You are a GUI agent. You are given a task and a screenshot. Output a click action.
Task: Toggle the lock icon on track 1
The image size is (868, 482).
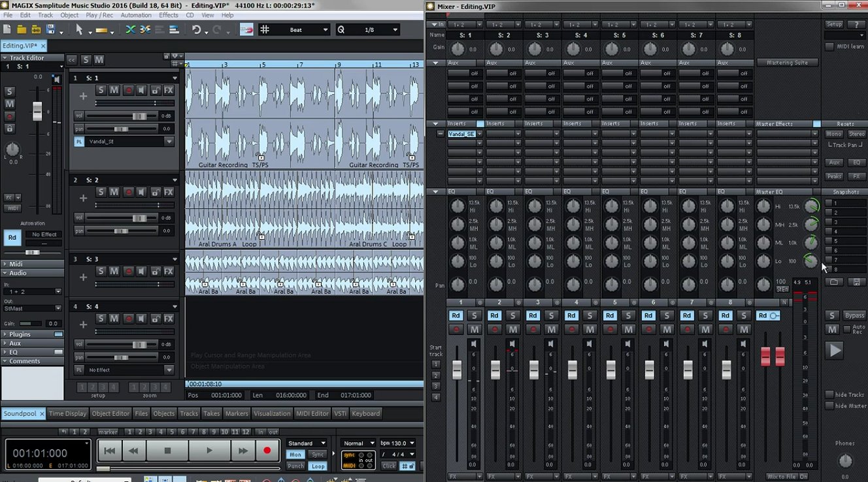(x=155, y=90)
